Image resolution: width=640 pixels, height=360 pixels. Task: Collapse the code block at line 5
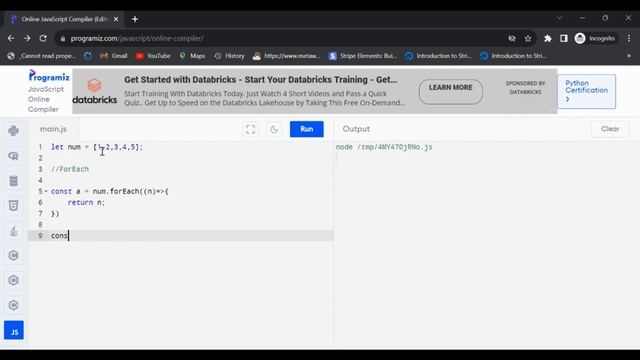point(46,191)
